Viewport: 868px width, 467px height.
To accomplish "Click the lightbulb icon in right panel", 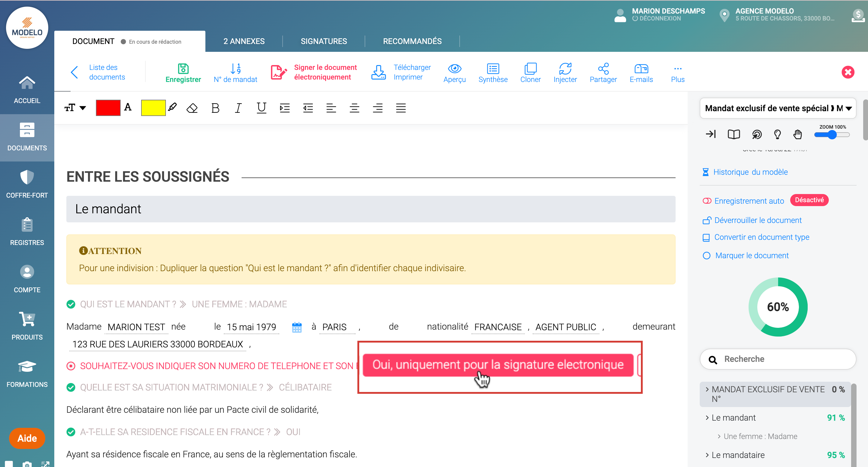I will (x=777, y=134).
